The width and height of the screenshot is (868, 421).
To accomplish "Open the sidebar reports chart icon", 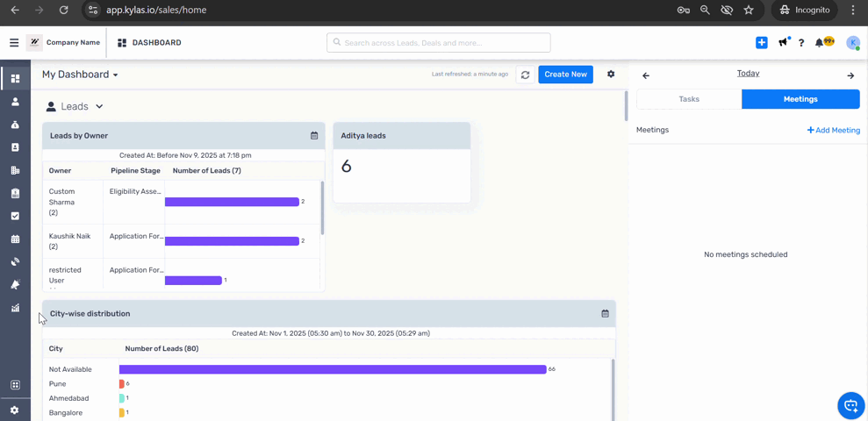I will (15, 308).
